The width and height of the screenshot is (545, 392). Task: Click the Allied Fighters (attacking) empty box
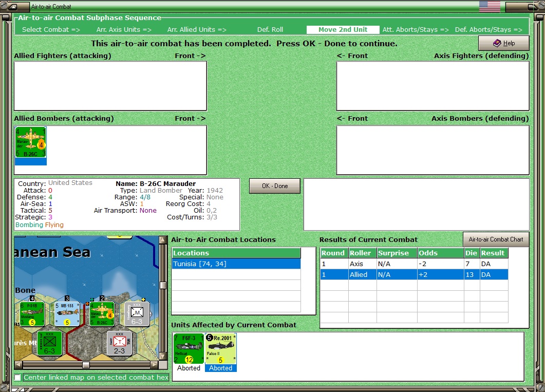(110, 86)
